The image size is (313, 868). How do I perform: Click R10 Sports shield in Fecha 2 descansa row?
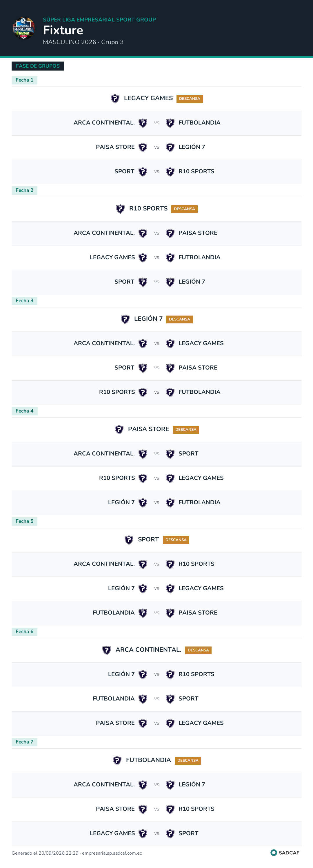[x=120, y=209]
